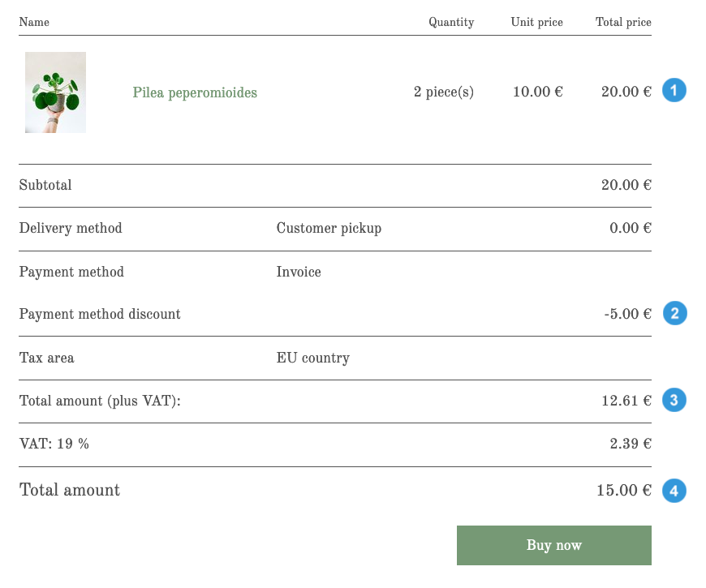Select the Quantity column header

point(451,22)
